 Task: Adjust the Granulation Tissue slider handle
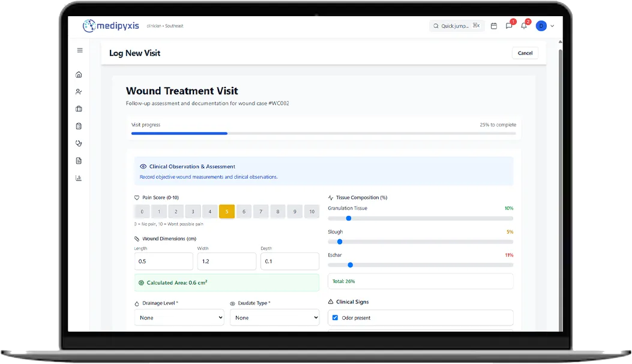[349, 218]
